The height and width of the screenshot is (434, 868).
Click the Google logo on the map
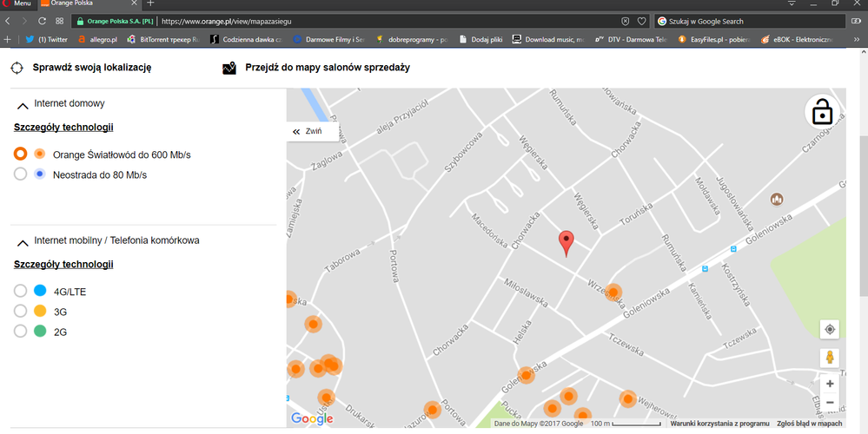click(x=312, y=418)
